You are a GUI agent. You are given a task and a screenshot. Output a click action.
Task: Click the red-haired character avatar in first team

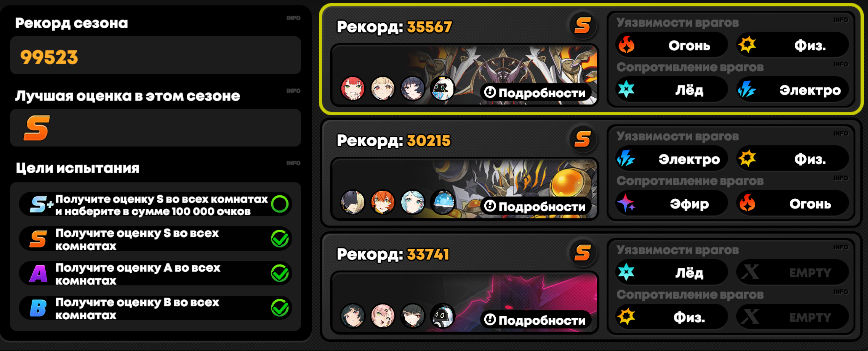click(353, 89)
